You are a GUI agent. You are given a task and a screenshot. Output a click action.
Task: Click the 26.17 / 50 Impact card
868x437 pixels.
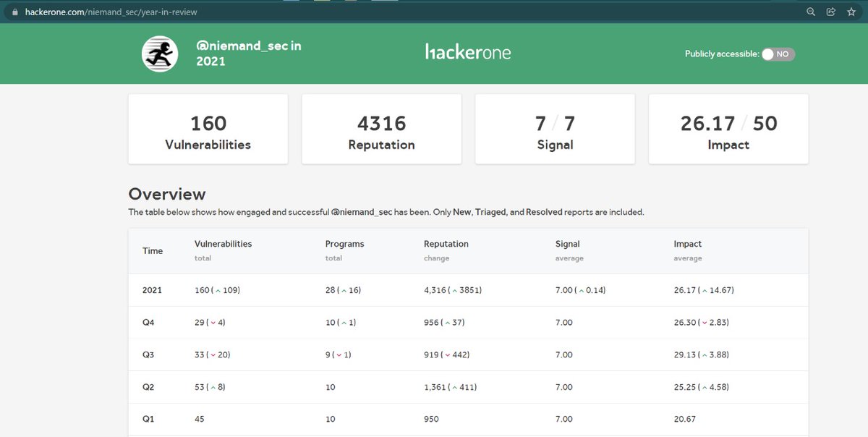click(728, 129)
